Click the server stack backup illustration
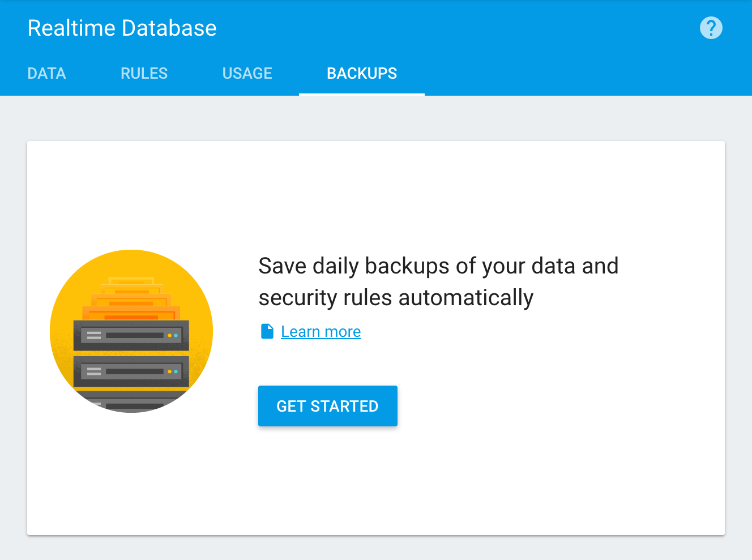The width and height of the screenshot is (752, 560). click(131, 331)
